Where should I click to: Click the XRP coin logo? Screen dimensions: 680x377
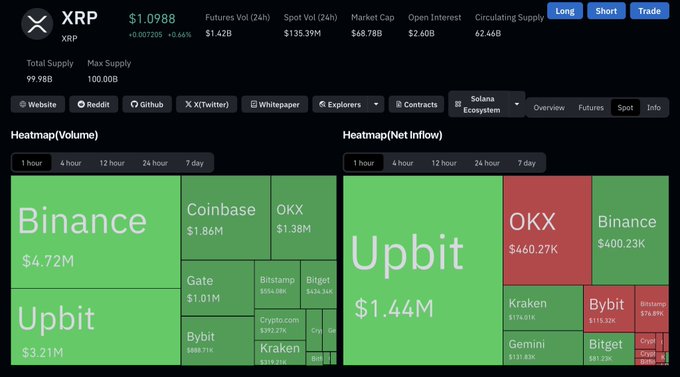(x=37, y=24)
